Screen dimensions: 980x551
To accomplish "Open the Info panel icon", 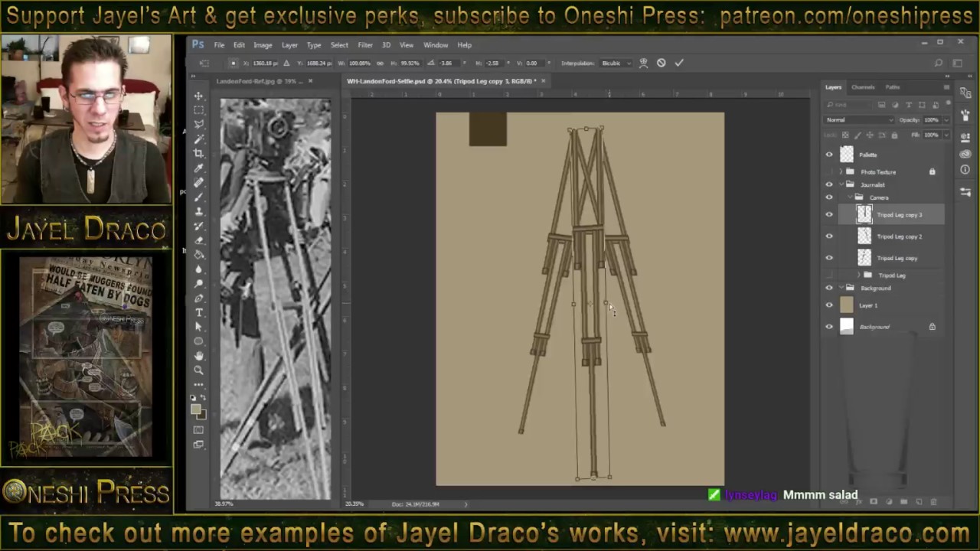I will pyautogui.click(x=965, y=169).
